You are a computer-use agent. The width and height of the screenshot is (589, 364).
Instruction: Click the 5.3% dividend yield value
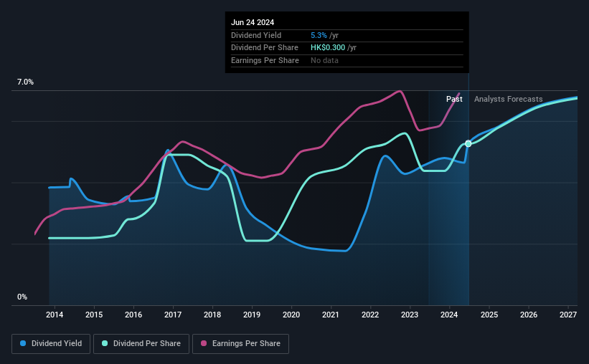click(319, 35)
